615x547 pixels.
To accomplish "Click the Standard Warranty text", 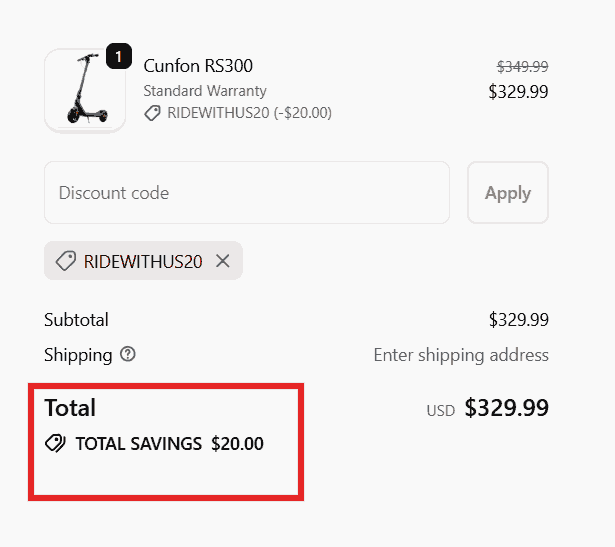I will click(x=205, y=91).
